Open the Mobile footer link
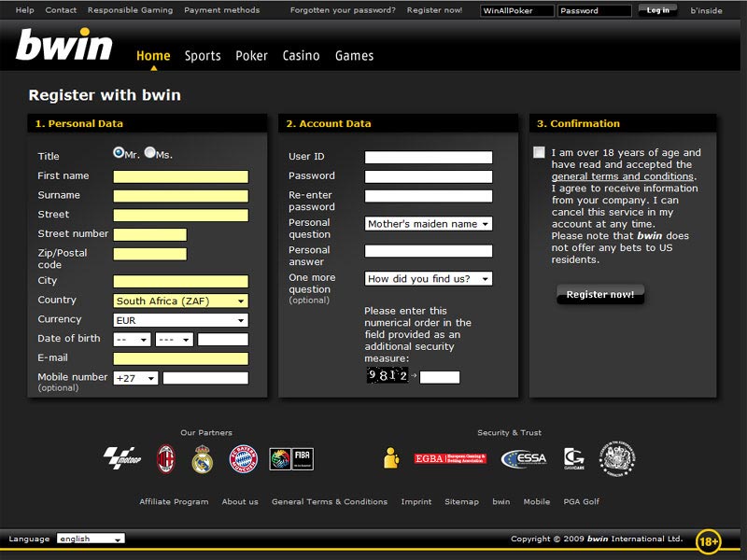 536,501
